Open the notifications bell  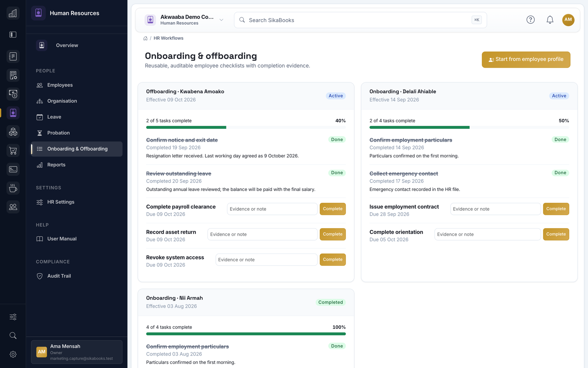pos(550,20)
